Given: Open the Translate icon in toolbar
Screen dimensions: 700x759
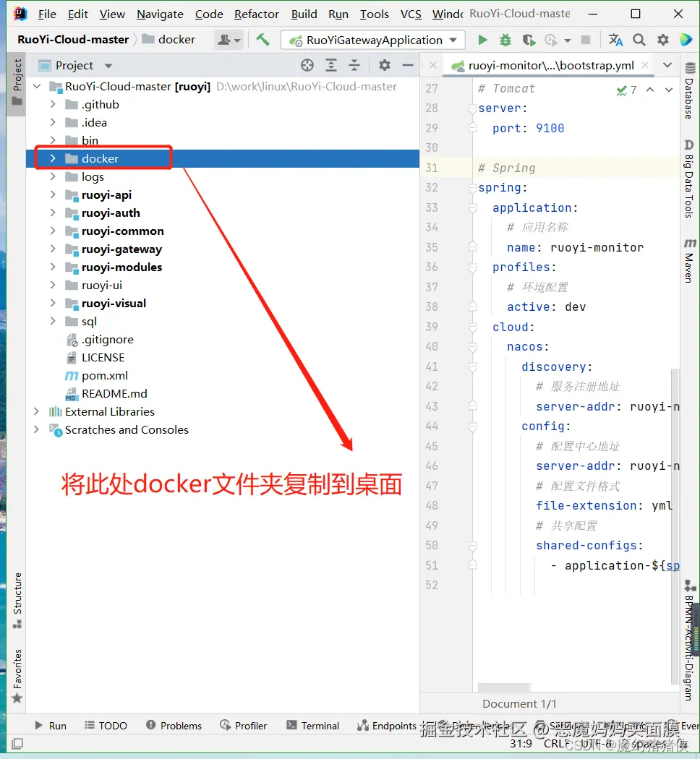Looking at the screenshot, I should coord(616,40).
